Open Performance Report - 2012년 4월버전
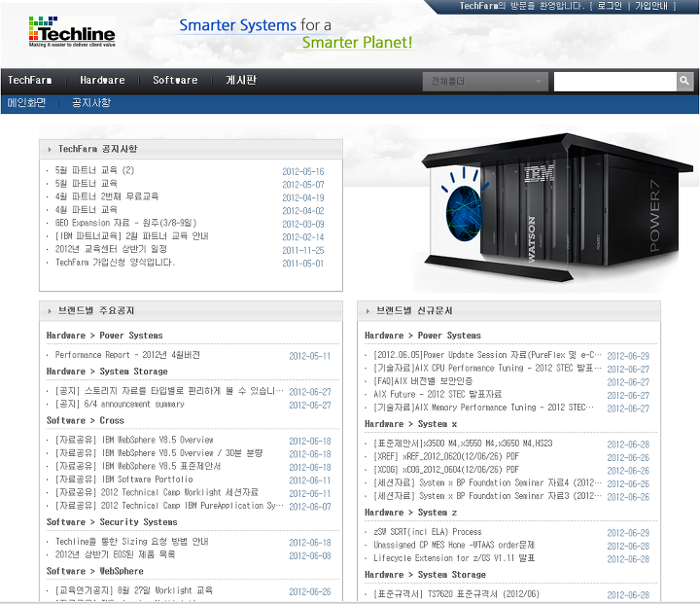700x604 pixels. click(x=127, y=355)
